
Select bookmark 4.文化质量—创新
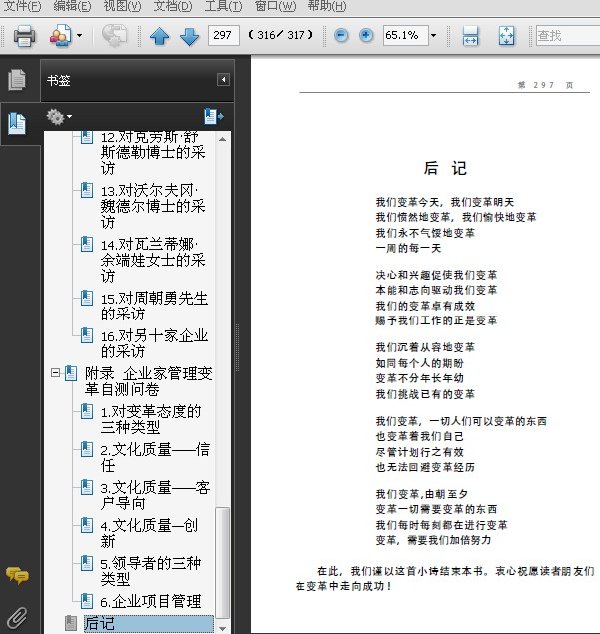[x=149, y=533]
